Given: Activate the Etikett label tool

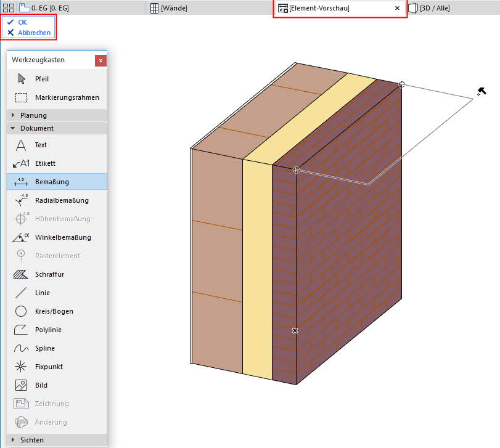Looking at the screenshot, I should [x=57, y=163].
